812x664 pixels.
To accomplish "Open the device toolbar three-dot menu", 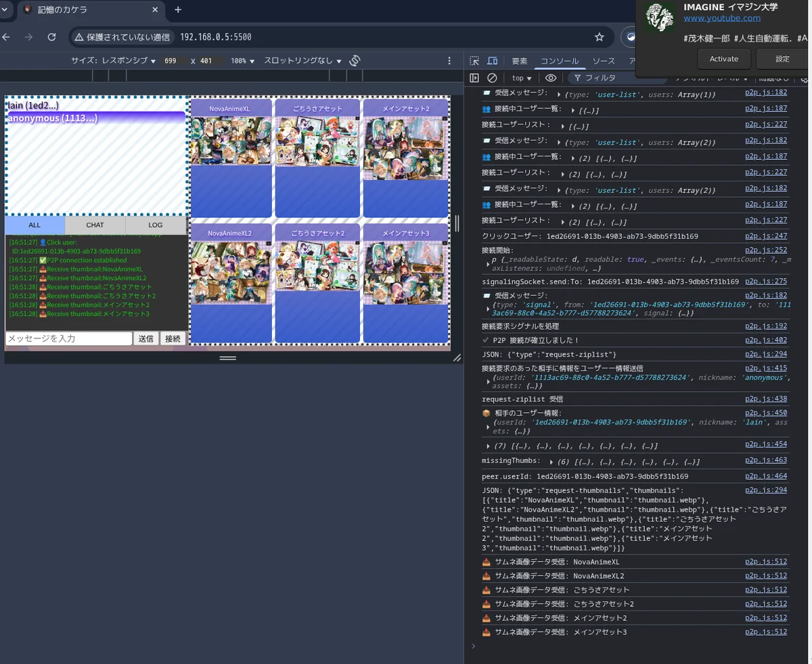I will coord(449,61).
